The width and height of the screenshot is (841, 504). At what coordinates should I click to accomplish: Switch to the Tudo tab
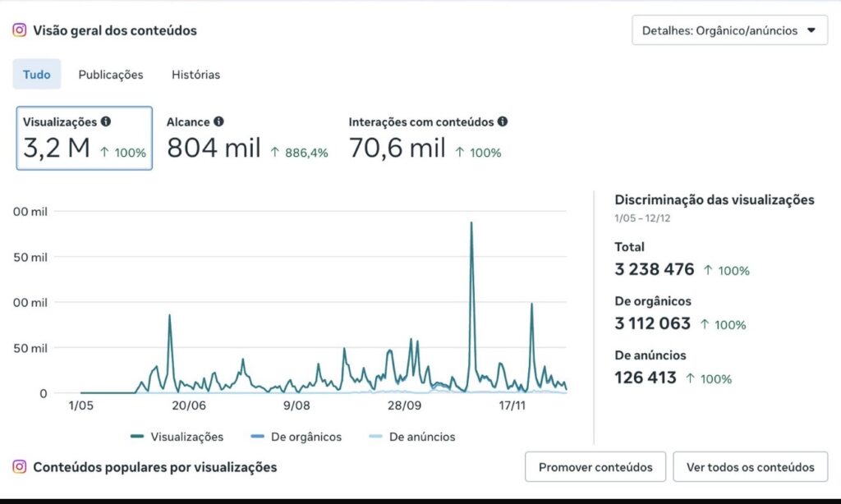[36, 75]
